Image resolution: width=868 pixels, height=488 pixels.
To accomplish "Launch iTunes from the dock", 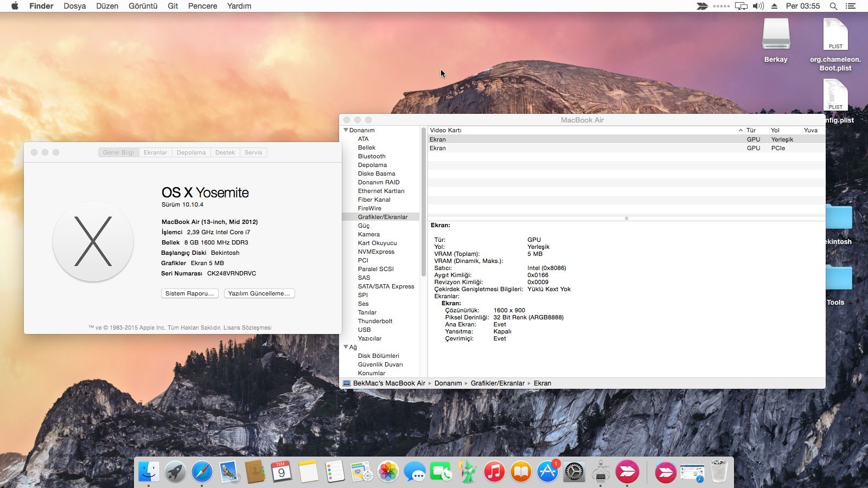I will pyautogui.click(x=494, y=472).
